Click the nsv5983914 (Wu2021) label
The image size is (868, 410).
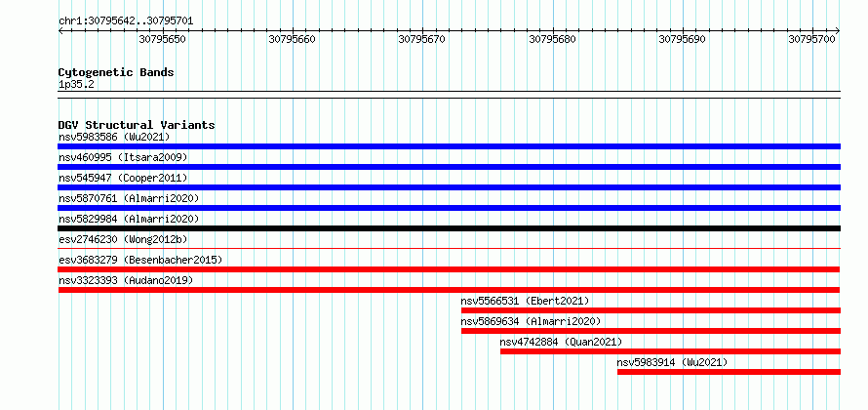coord(673,362)
